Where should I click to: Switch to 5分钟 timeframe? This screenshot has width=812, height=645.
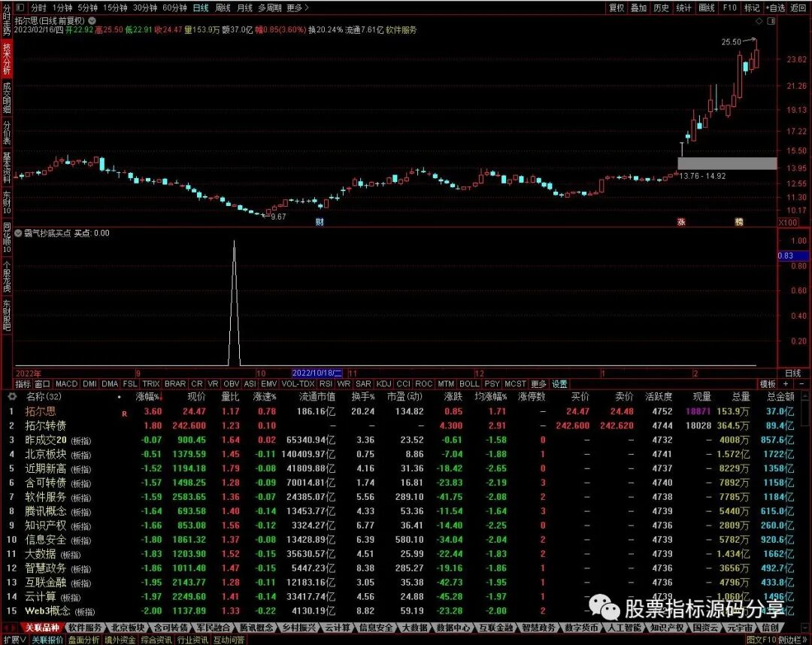87,8
